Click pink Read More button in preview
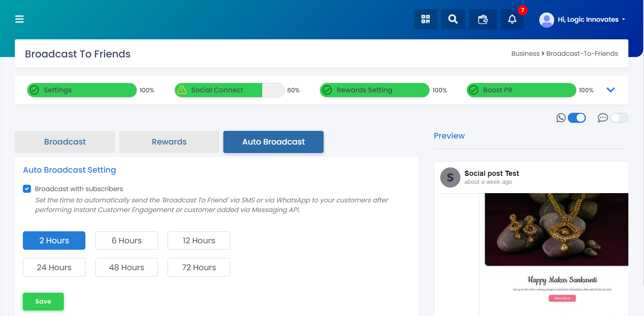 (562, 298)
